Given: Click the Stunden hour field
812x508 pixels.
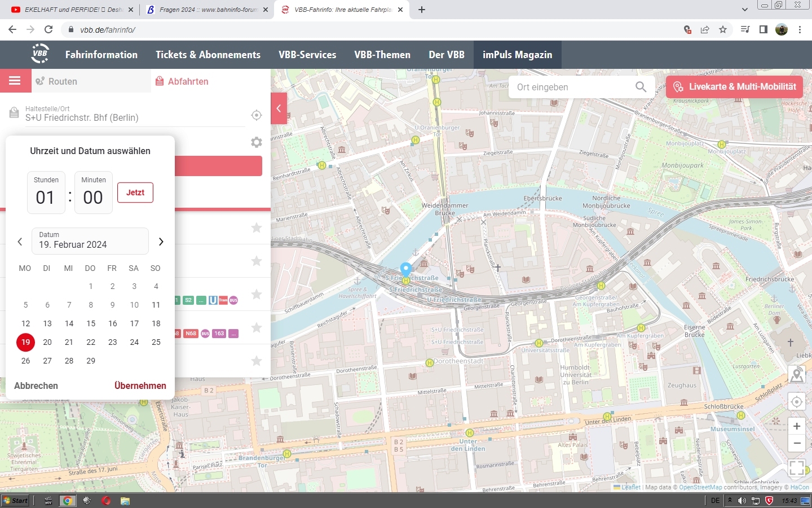Looking at the screenshot, I should point(46,192).
